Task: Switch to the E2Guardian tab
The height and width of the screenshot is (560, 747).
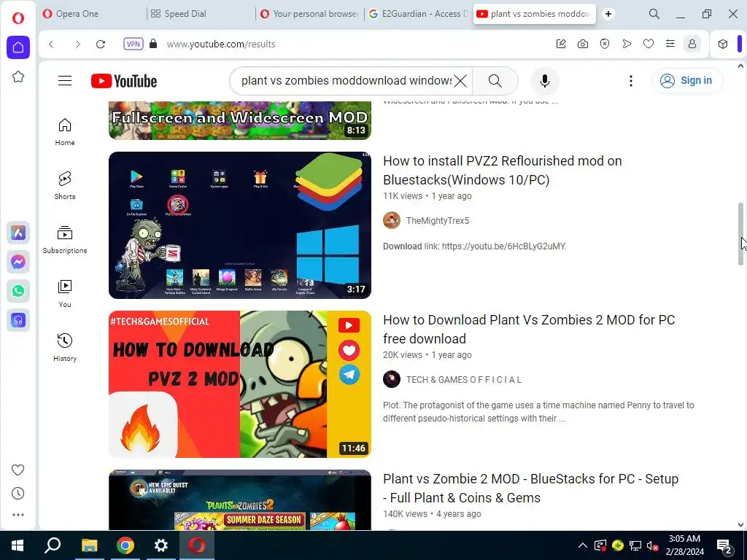Action: point(418,14)
